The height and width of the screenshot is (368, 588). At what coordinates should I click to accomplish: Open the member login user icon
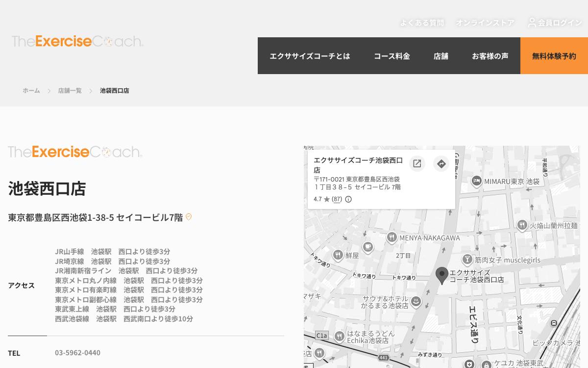[x=532, y=23]
